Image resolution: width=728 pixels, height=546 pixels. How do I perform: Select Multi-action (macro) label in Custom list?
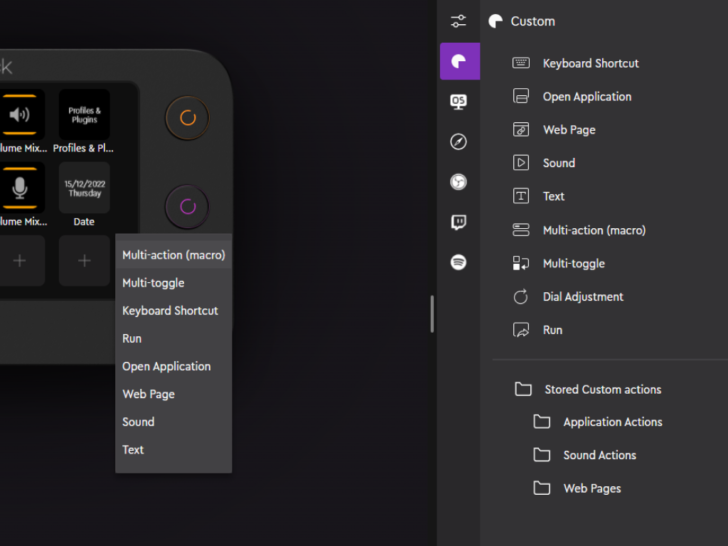click(594, 230)
